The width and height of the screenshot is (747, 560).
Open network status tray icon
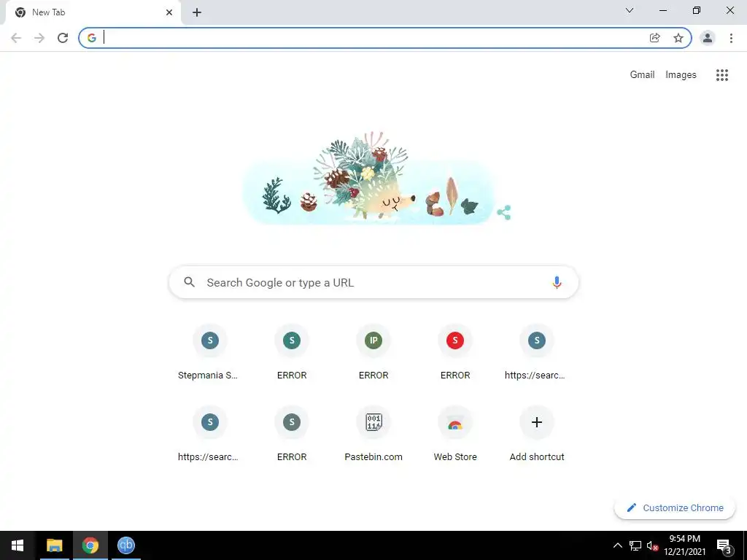pyautogui.click(x=635, y=545)
